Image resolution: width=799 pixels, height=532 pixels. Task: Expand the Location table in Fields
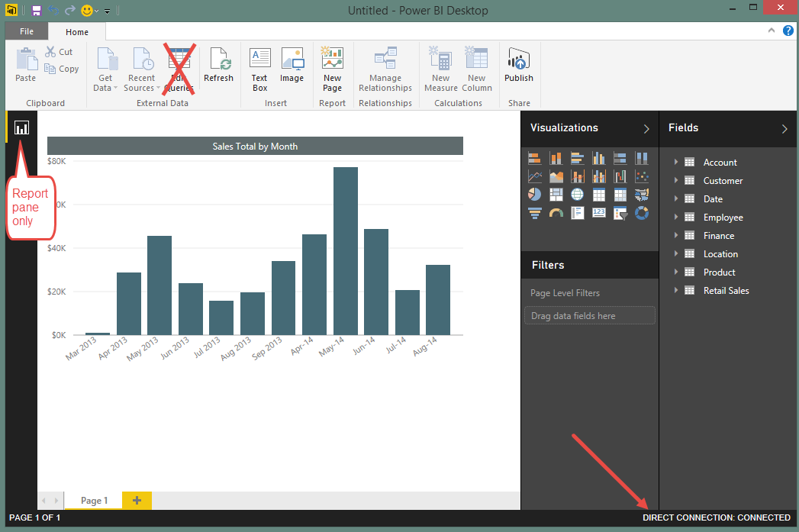tap(676, 253)
